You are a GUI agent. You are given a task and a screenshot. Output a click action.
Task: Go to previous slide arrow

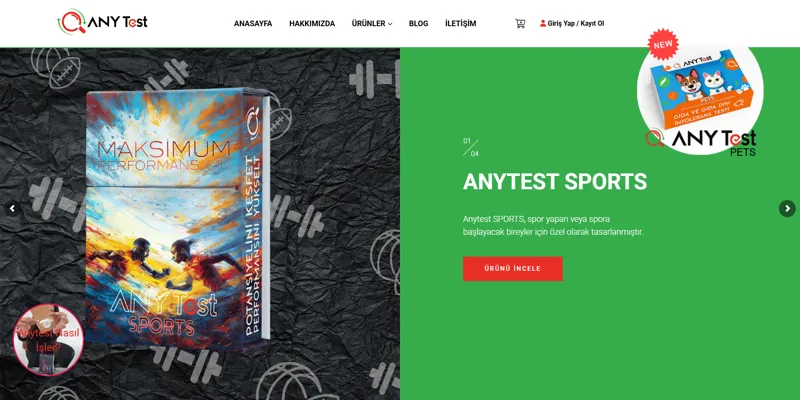[12, 208]
